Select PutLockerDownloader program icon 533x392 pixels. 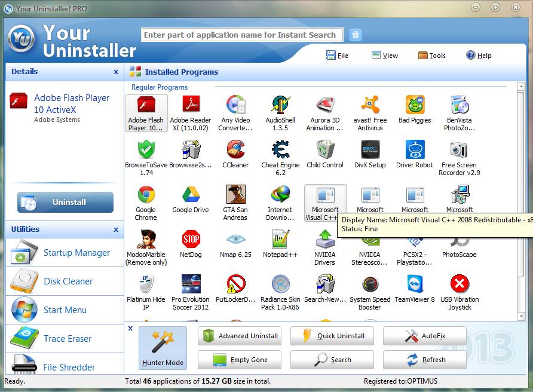235,284
